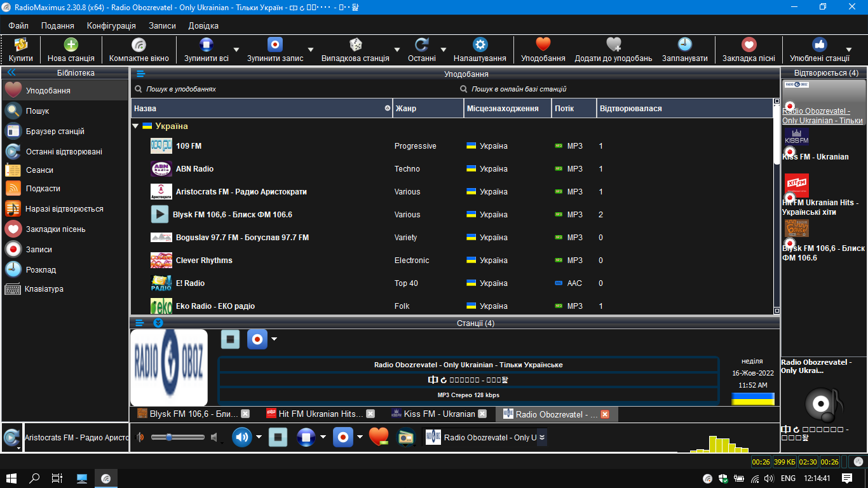Open the Зупинити запис dropdown arrow
Viewport: 868px width, 488px height.
[311, 50]
